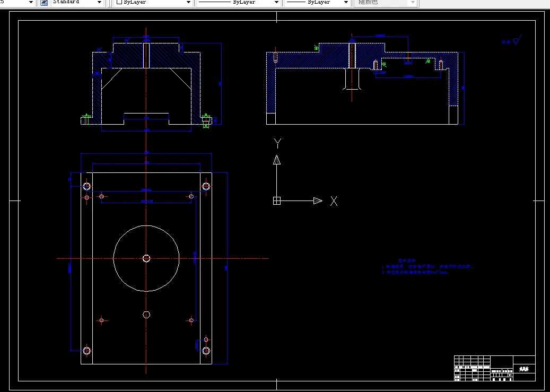Select the top-left mounting bolt hole
The height and width of the screenshot is (392, 550).
[x=86, y=186]
